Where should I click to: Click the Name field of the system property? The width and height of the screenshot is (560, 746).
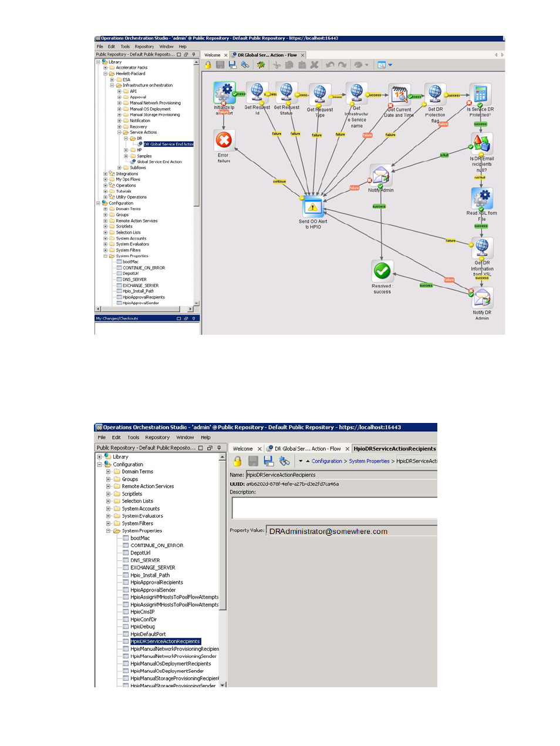pos(342,475)
